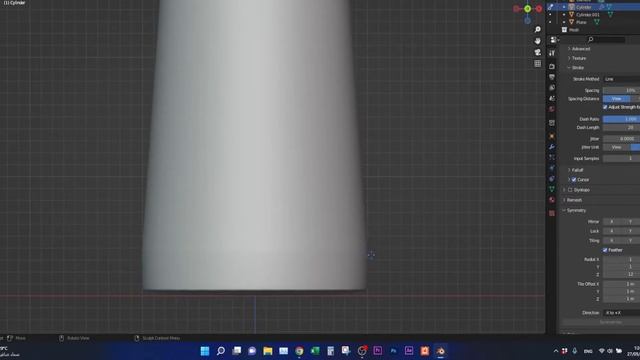The width and height of the screenshot is (640, 360).
Task: Open the View Layer properties tab
Action: 552,88
